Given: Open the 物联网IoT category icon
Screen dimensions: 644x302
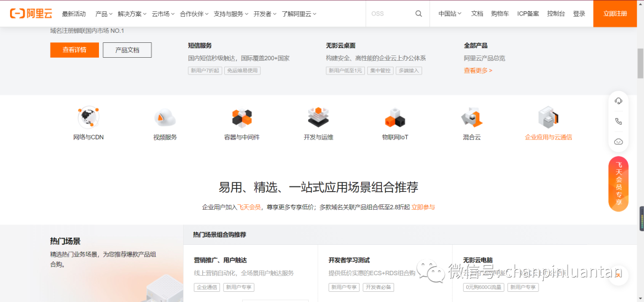Looking at the screenshot, I should pyautogui.click(x=395, y=117).
